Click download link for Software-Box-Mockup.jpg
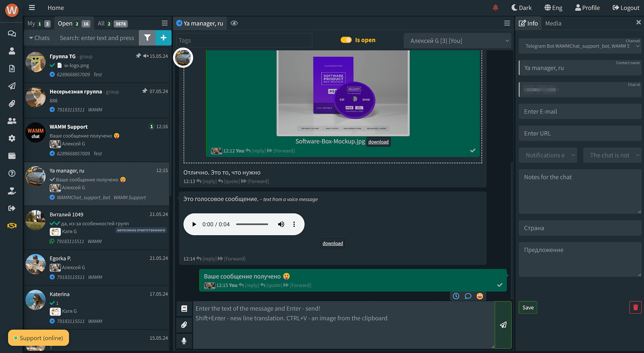The width and height of the screenshot is (644, 353). tap(378, 142)
